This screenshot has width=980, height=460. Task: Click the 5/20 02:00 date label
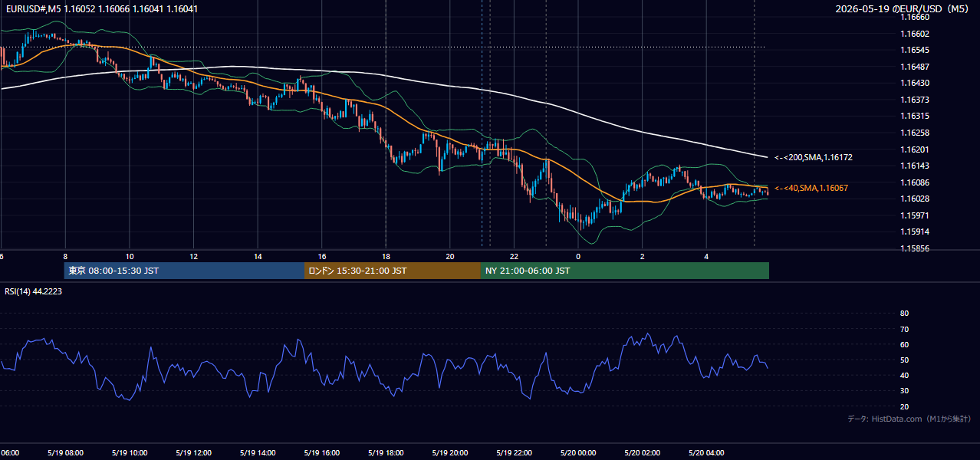(642, 453)
